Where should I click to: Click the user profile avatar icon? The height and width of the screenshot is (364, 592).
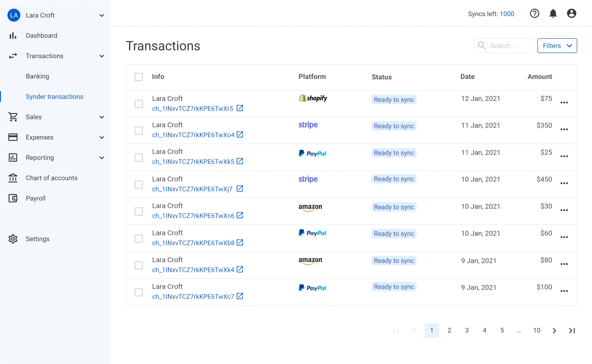(571, 14)
